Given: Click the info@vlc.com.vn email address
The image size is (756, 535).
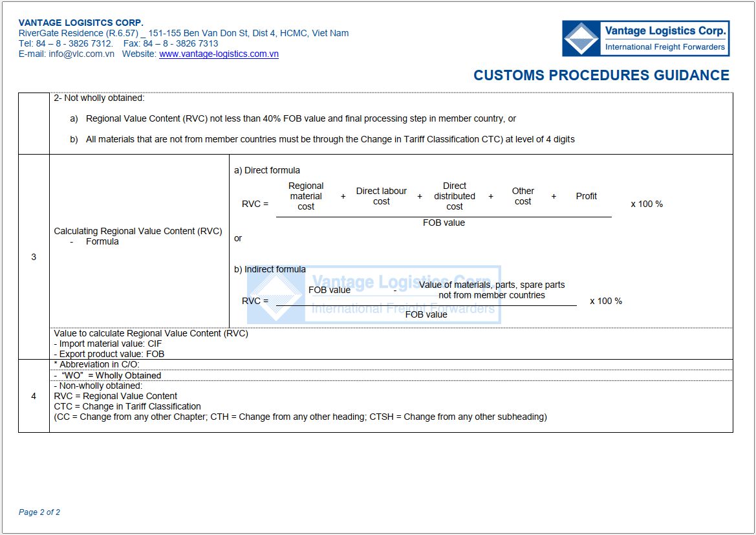Looking at the screenshot, I should point(81,54).
